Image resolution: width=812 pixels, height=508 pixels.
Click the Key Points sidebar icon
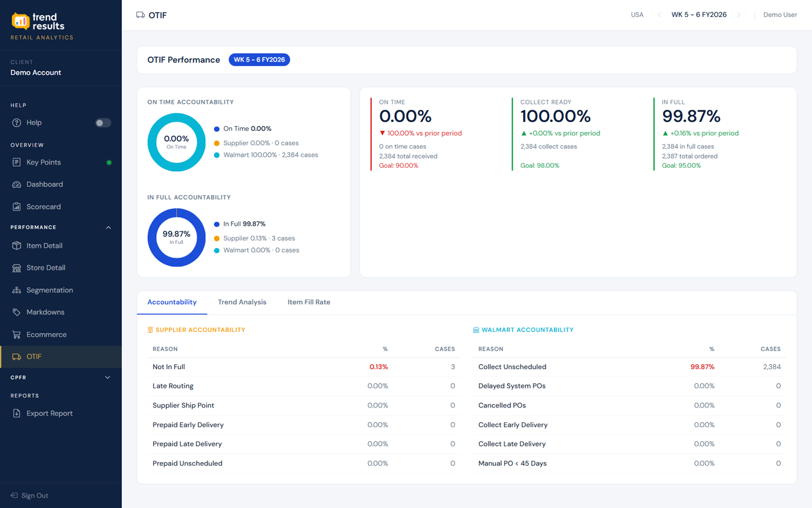click(x=17, y=163)
